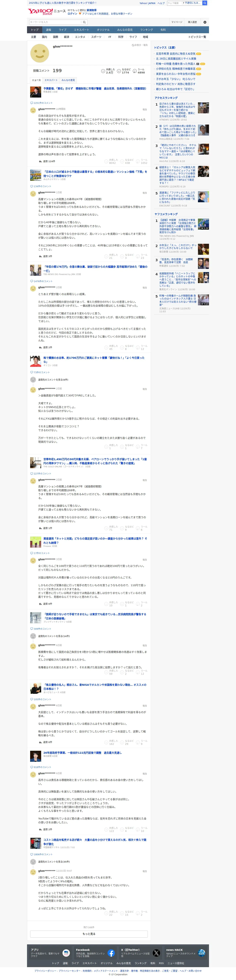Select the ニュース tab under posted comments

(36, 80)
